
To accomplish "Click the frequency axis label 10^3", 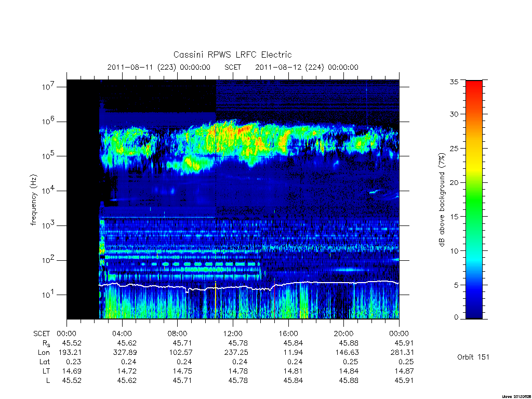I will click(x=49, y=225).
